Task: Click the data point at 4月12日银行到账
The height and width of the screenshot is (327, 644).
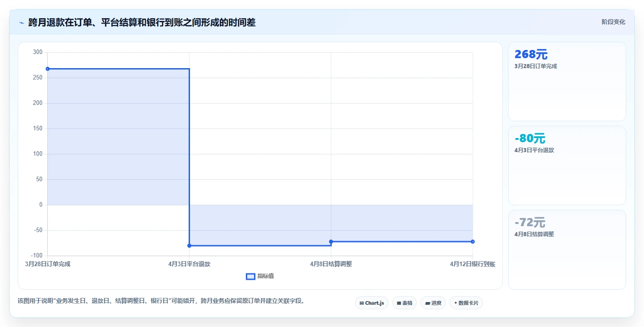Action: tap(473, 242)
